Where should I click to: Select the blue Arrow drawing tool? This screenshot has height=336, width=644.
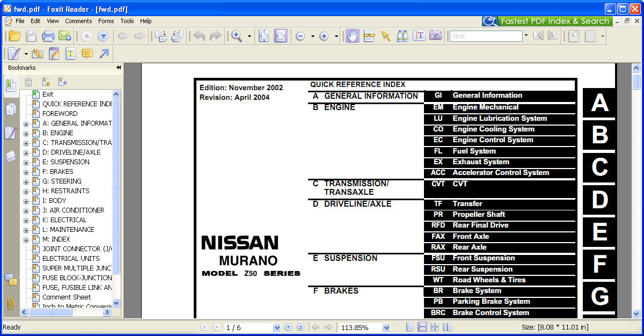[x=104, y=54]
